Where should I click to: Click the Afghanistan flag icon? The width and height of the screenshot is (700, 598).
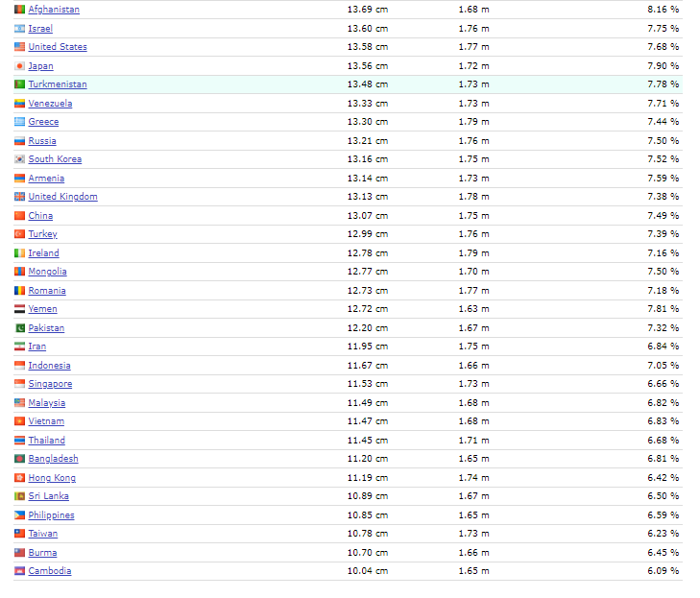(19, 10)
